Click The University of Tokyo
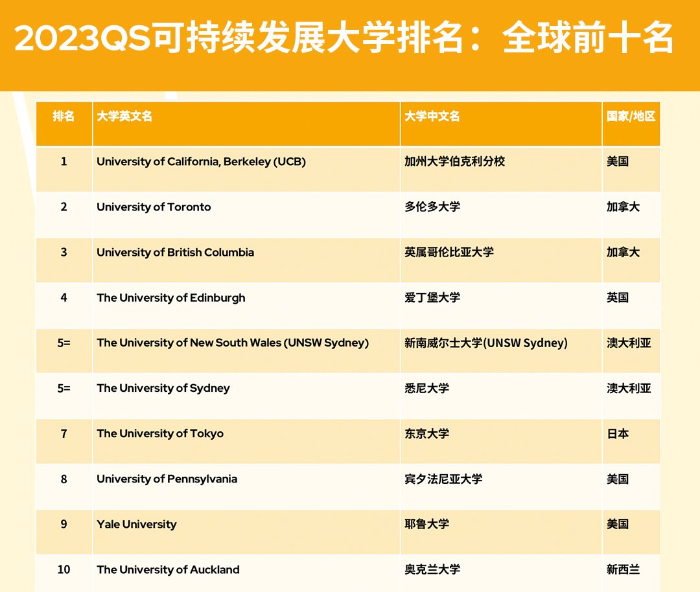The height and width of the screenshot is (592, 700). point(159,433)
